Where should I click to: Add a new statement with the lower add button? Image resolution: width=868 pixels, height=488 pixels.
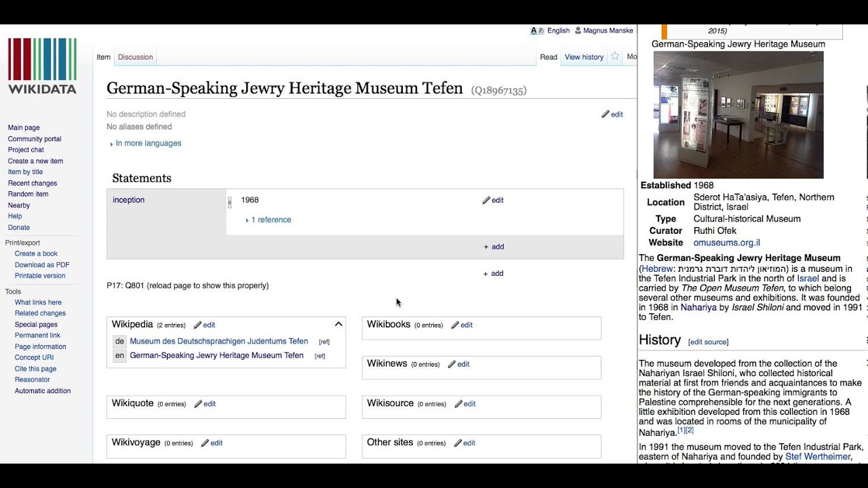point(493,274)
